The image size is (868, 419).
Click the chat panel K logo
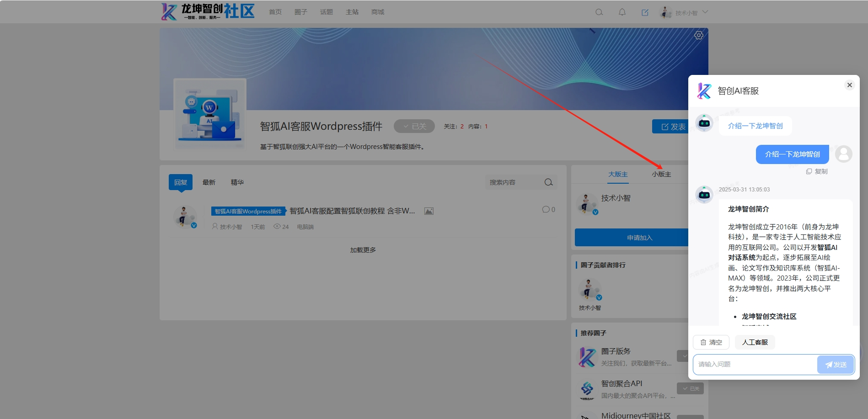click(x=704, y=91)
